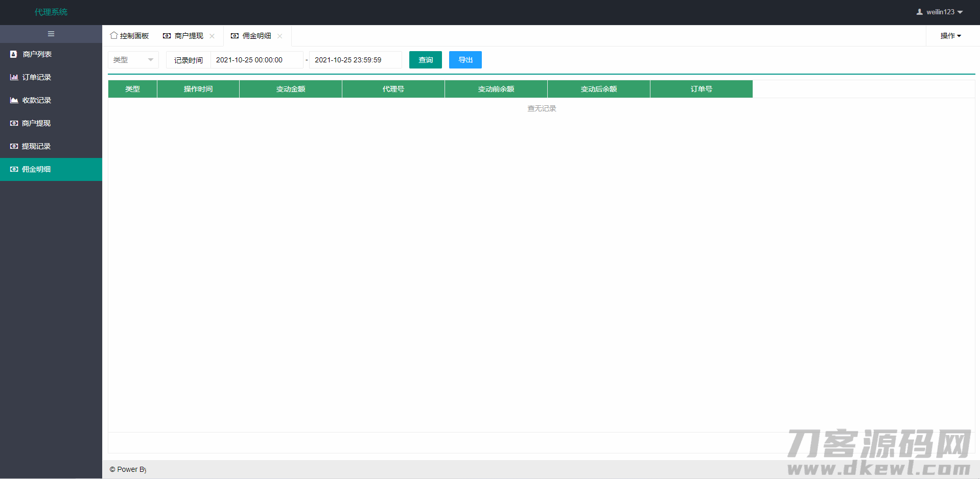
Task: Click the end time input 23:59:59
Action: (355, 60)
